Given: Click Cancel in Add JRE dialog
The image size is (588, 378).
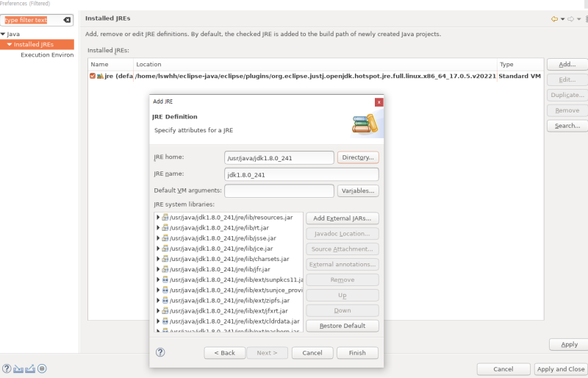Looking at the screenshot, I should (312, 353).
